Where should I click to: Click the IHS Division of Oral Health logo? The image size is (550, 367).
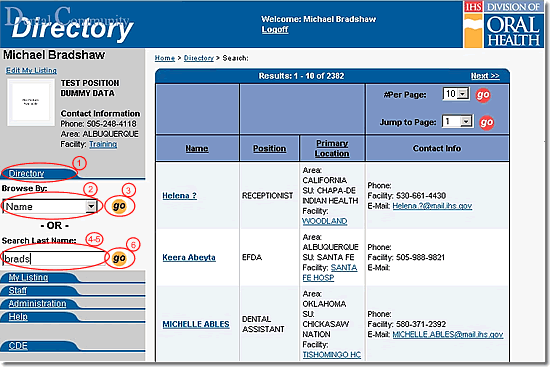click(x=504, y=24)
